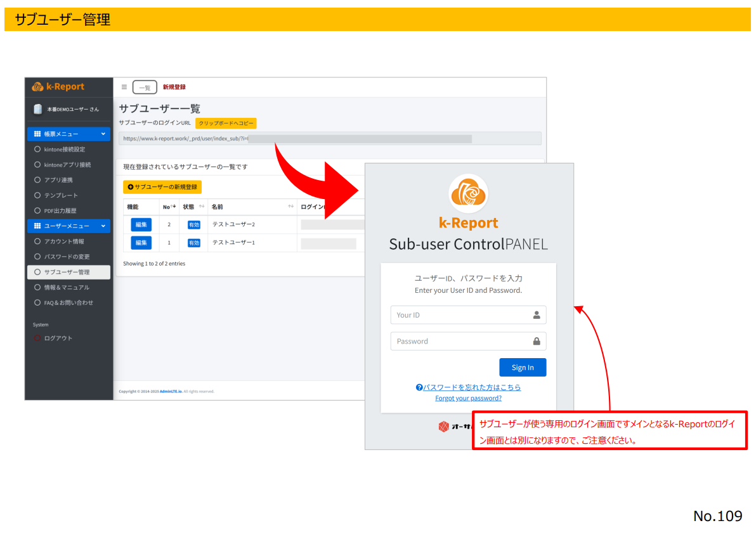Click the red circle icon beside ログアウト
This screenshot has width=756, height=535.
[37, 338]
